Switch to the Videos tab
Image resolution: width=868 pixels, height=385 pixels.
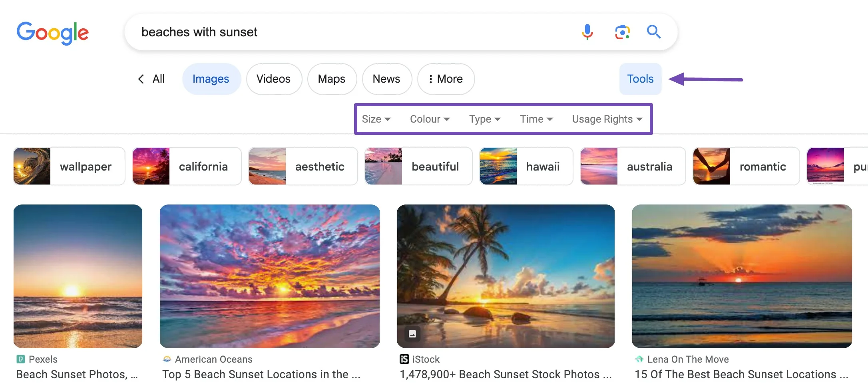pyautogui.click(x=273, y=79)
